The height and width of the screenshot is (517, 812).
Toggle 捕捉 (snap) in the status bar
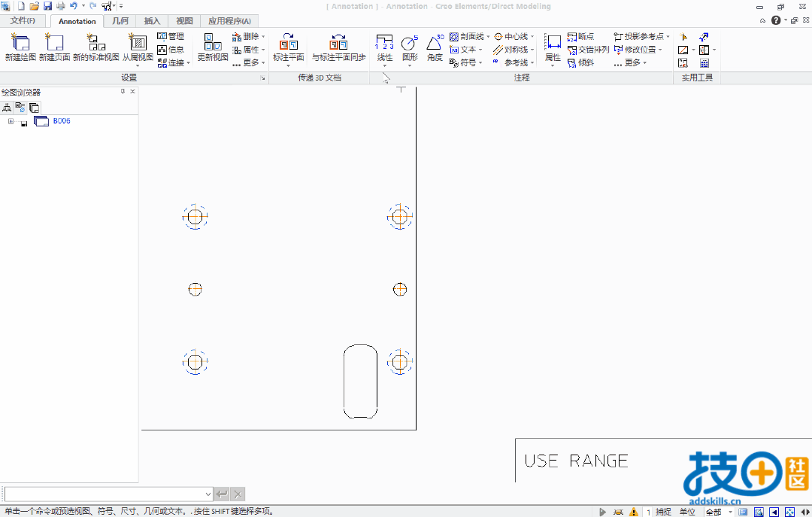(x=663, y=512)
